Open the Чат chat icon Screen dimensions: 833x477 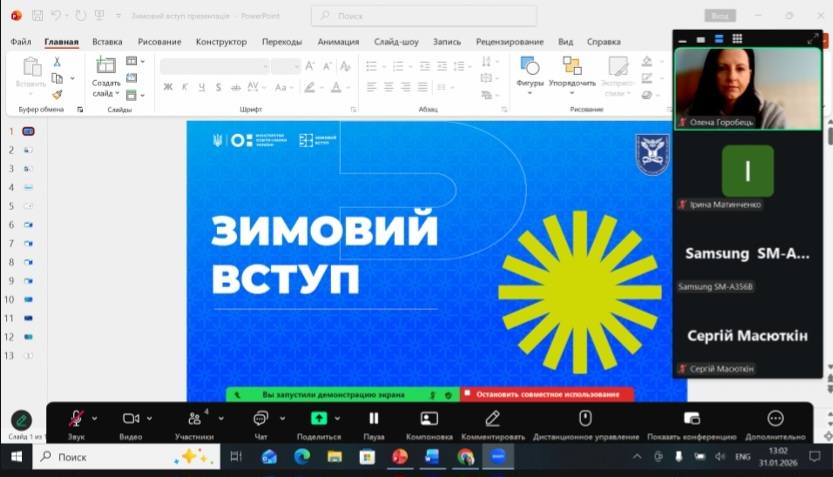tap(260, 418)
